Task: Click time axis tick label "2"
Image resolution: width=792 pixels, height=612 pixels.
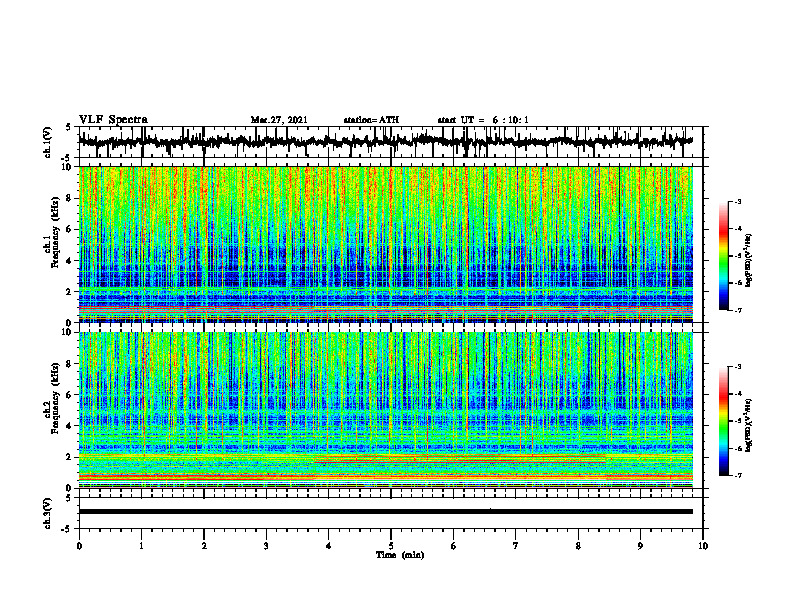Action: (x=204, y=546)
